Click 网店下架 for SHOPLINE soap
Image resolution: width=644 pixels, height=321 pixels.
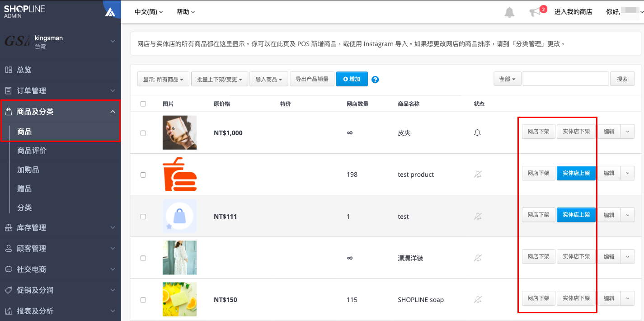(538, 298)
